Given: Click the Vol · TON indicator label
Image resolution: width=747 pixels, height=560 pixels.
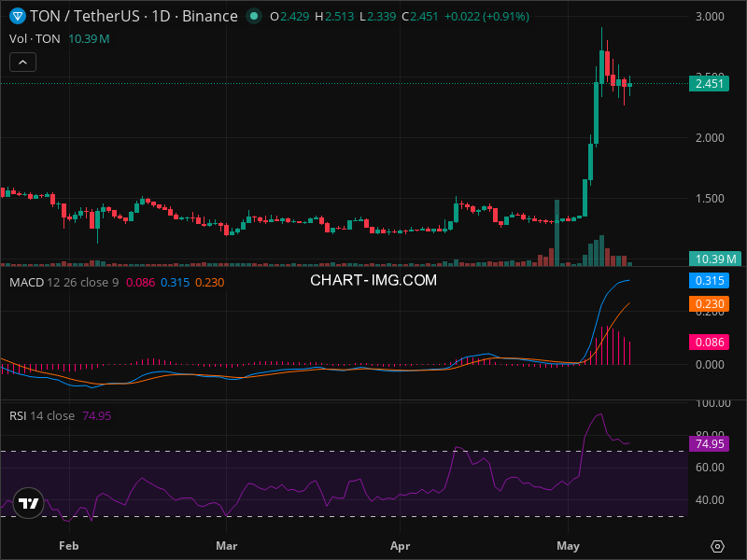Looking at the screenshot, I should coord(35,39).
